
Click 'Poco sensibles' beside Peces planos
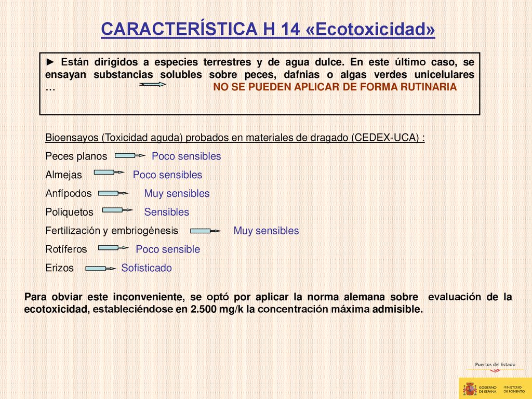coord(187,156)
